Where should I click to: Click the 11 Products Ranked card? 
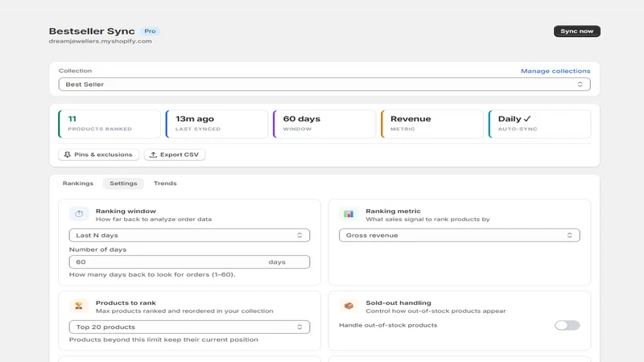point(109,124)
